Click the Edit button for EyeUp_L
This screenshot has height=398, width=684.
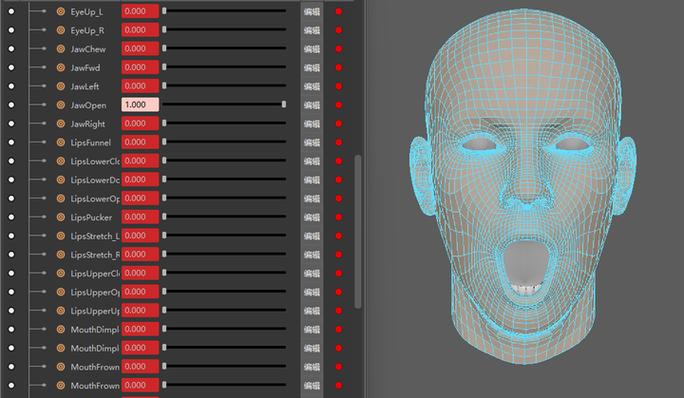point(311,12)
